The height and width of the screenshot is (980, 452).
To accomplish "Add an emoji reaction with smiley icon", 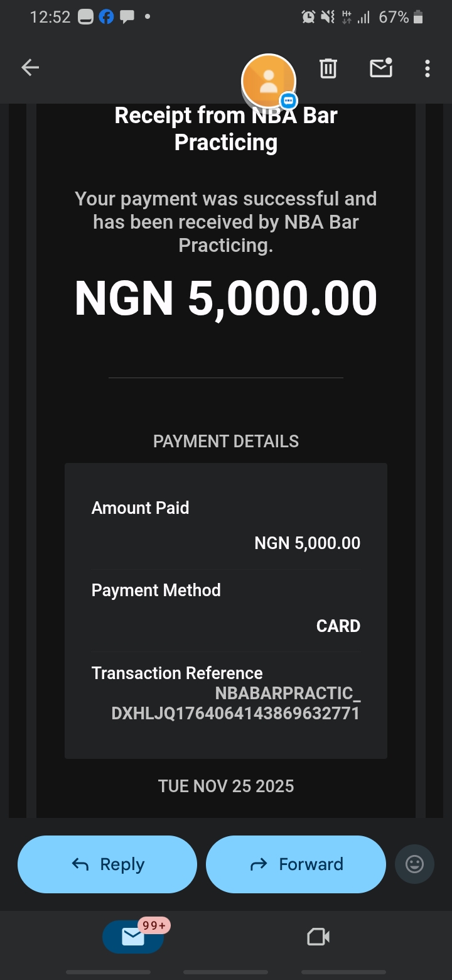I will pos(414,864).
